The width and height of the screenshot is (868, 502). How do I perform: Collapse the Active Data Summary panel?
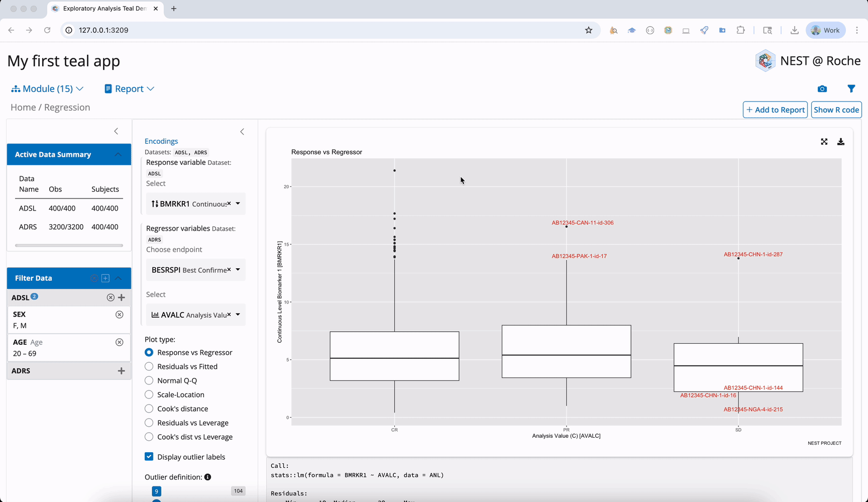pos(118,155)
